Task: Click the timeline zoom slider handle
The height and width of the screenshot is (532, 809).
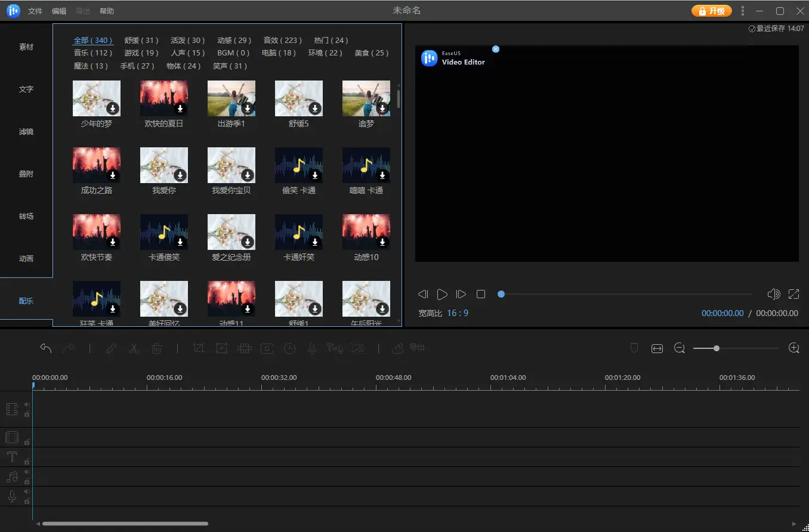Action: (x=717, y=348)
